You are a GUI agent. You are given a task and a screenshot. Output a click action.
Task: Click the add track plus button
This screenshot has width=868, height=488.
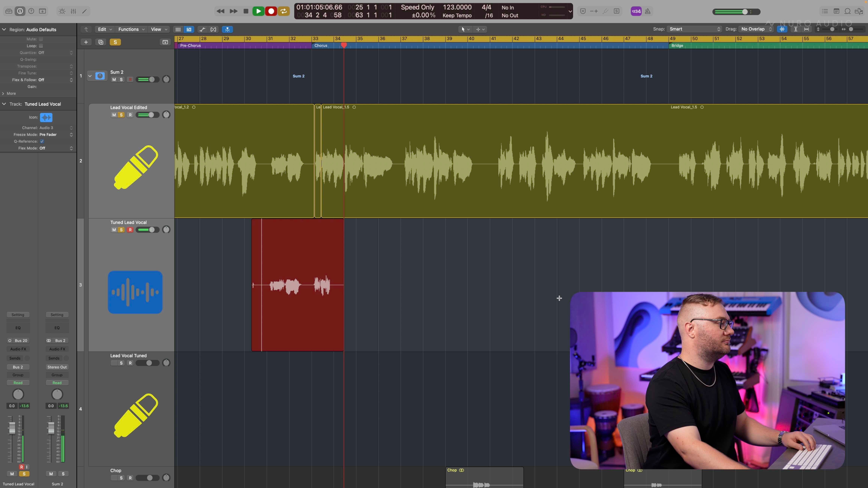[x=86, y=42]
